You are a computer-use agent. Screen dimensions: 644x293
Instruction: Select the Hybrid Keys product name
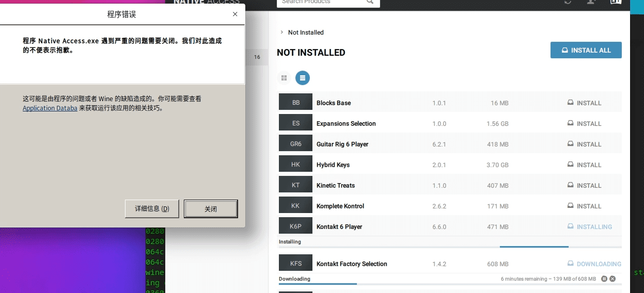click(x=333, y=165)
